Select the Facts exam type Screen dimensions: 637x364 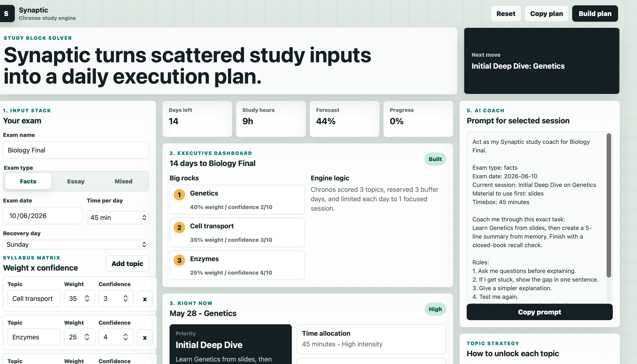28,181
